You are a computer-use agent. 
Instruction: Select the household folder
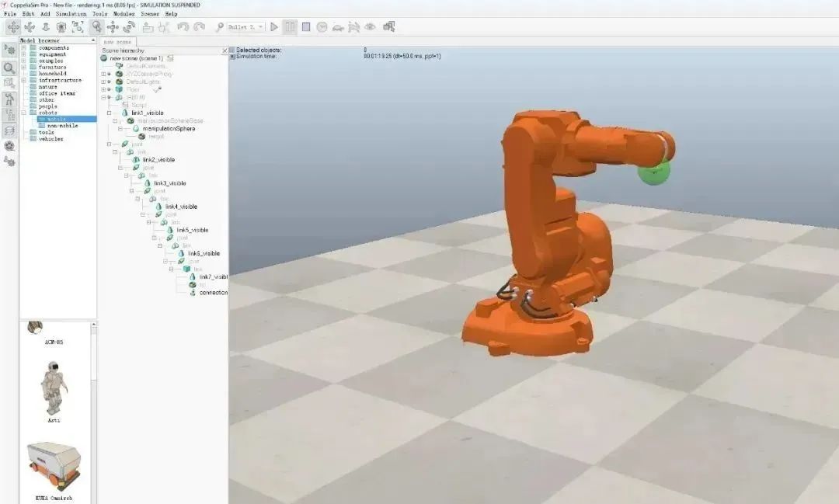53,73
